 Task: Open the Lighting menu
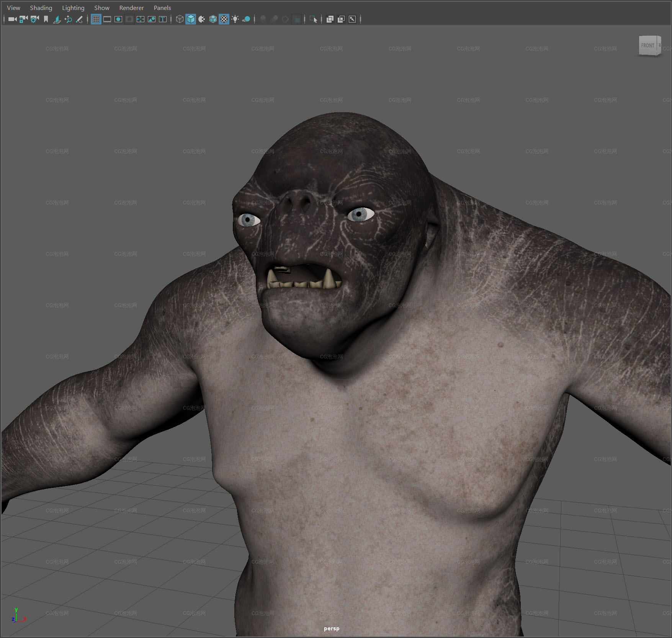point(73,8)
